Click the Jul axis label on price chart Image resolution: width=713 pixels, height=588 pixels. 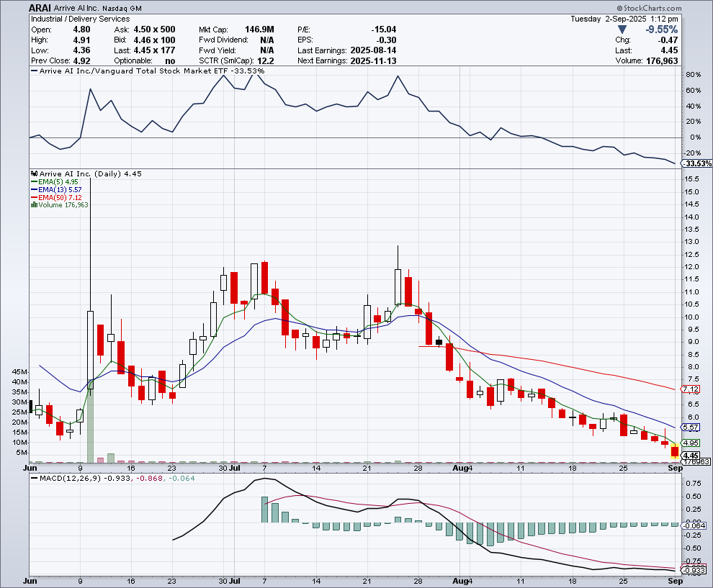235,468
